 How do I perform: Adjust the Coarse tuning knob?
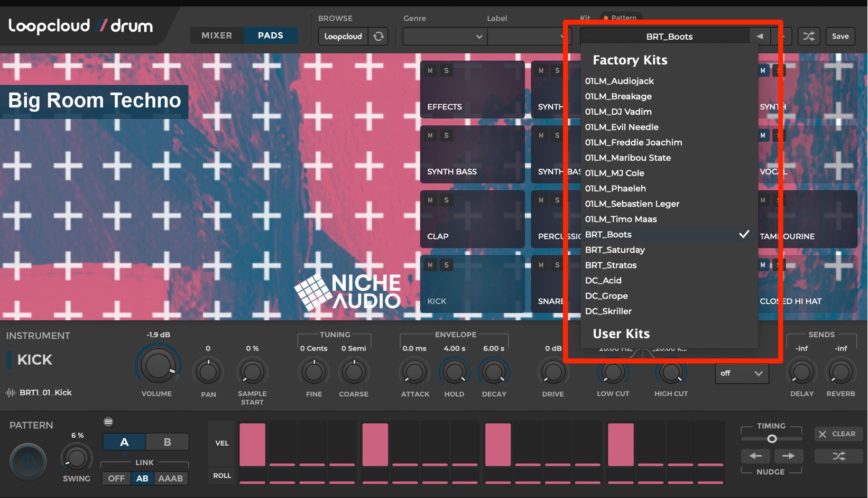354,372
